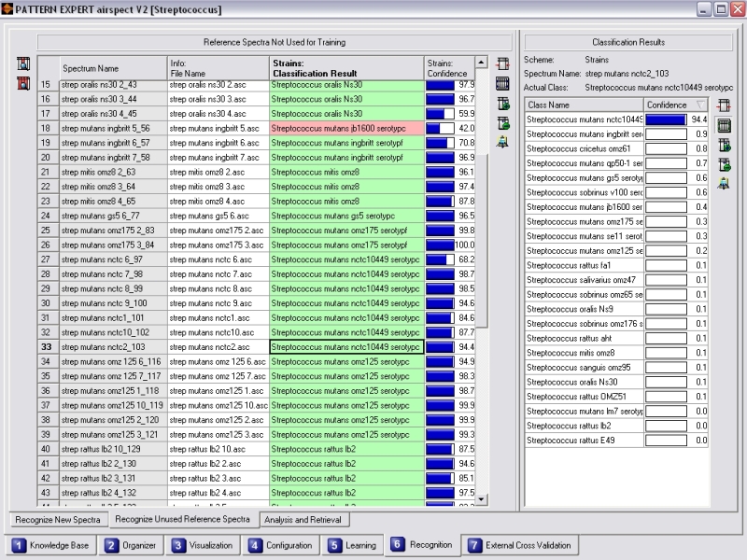
Task: Click column-width icon beside the reference spectra table
Action: (x=503, y=64)
